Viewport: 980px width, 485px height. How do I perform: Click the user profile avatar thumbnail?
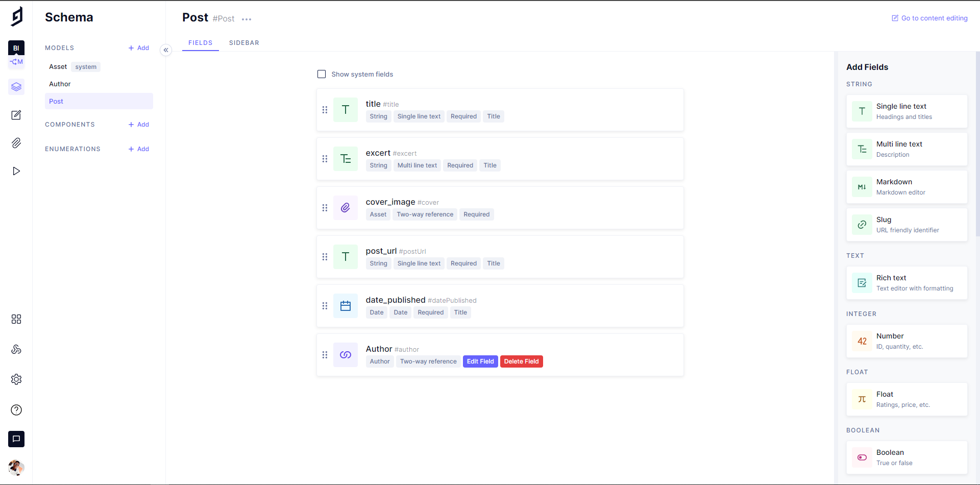click(16, 468)
